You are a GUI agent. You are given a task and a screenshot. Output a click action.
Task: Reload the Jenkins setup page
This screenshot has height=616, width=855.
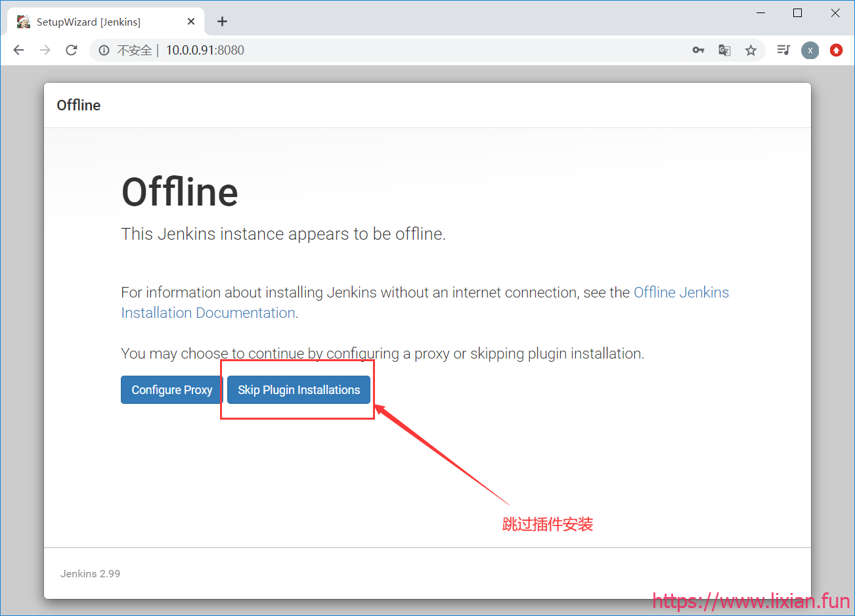pos(72,50)
